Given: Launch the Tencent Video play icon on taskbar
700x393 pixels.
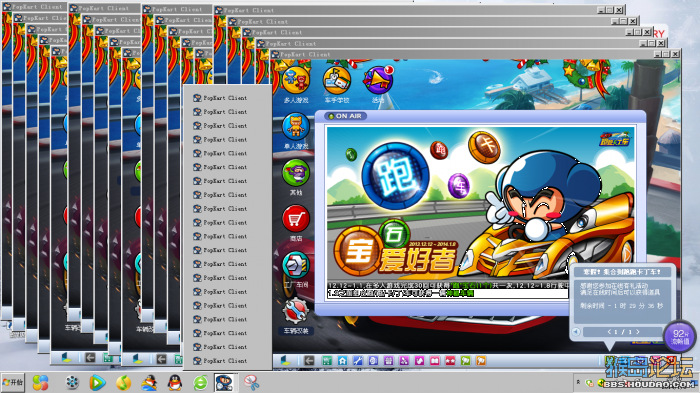Looking at the screenshot, I should click(x=97, y=383).
